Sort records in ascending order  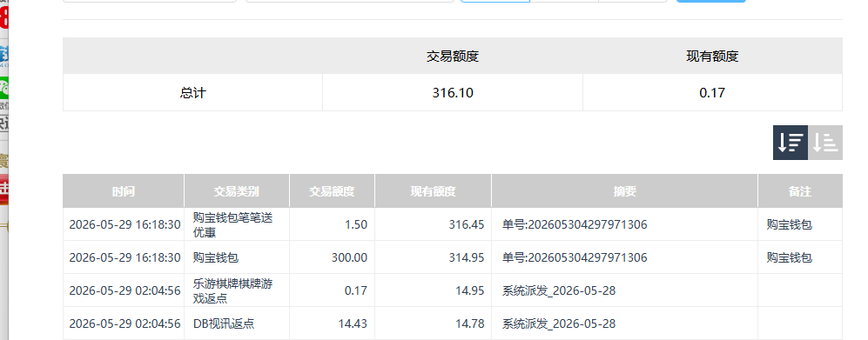coord(824,143)
